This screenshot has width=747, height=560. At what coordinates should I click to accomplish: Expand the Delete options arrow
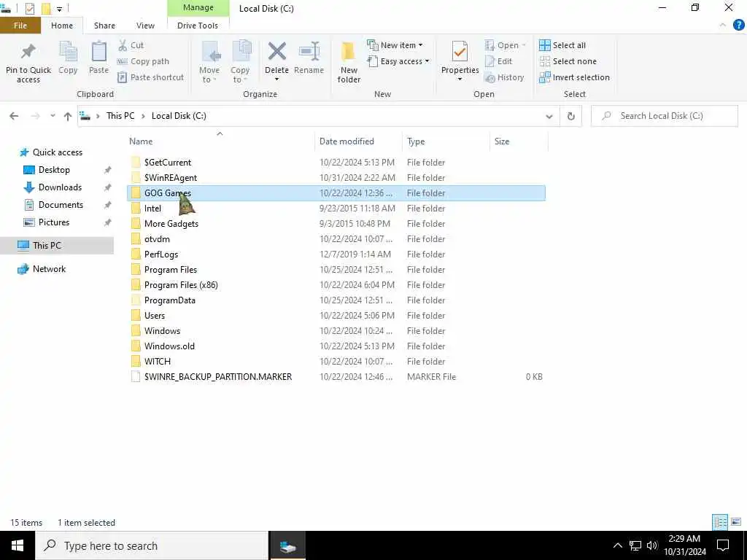(x=276, y=79)
